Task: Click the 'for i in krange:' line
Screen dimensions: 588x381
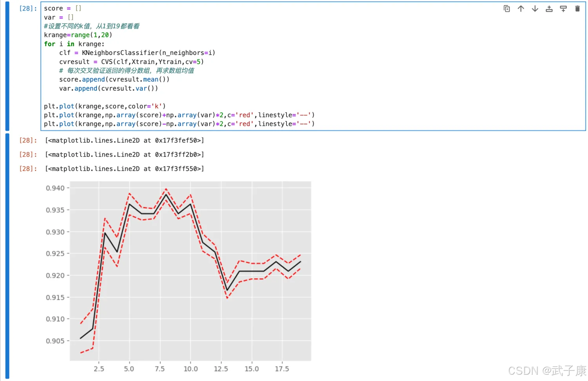Action: (x=74, y=44)
